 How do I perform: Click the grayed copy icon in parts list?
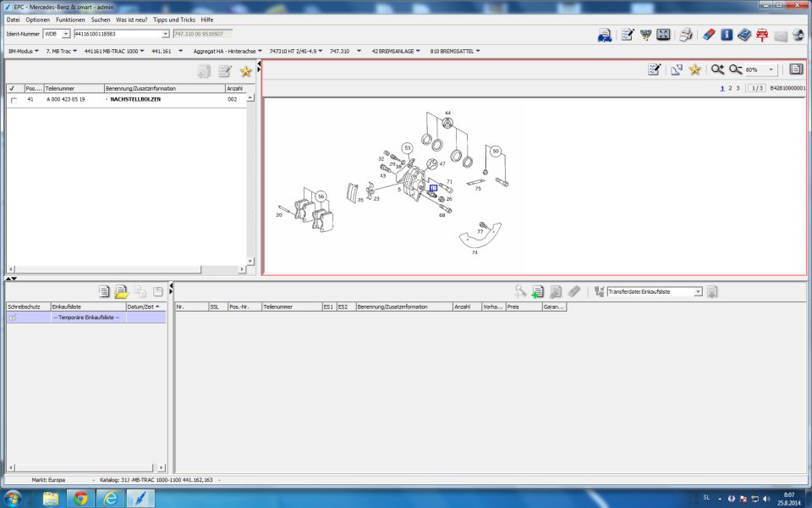(x=204, y=71)
